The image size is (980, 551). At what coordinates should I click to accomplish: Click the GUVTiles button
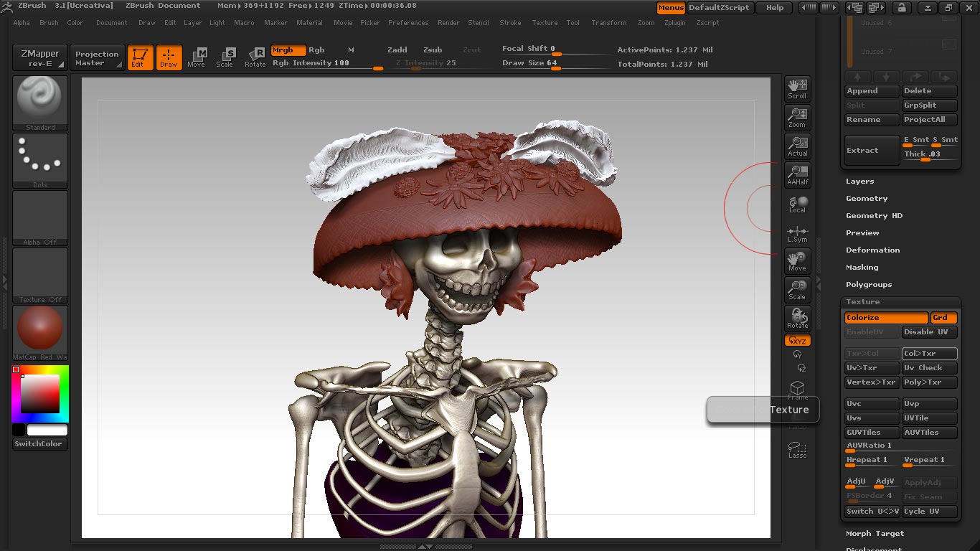click(x=871, y=432)
